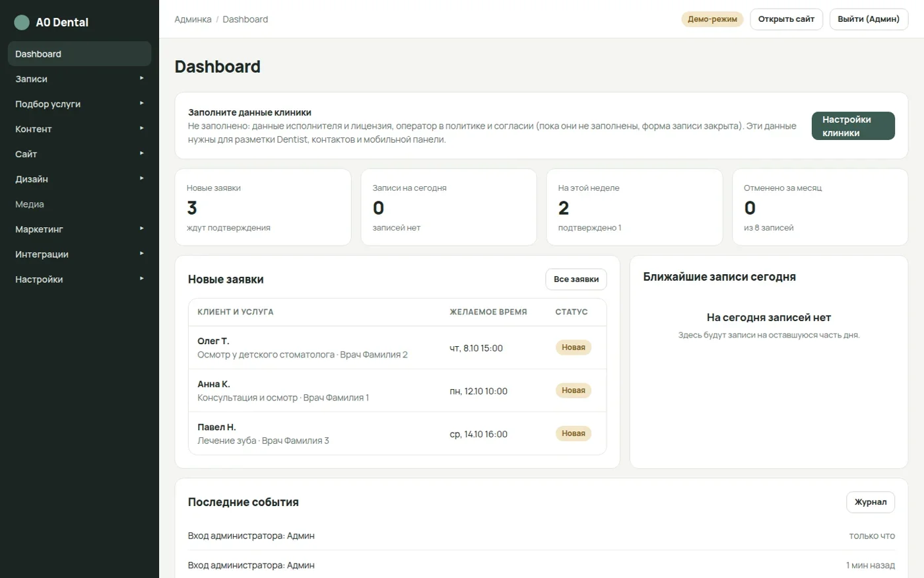
Task: Open the На этой неделе stat card
Action: (x=634, y=207)
